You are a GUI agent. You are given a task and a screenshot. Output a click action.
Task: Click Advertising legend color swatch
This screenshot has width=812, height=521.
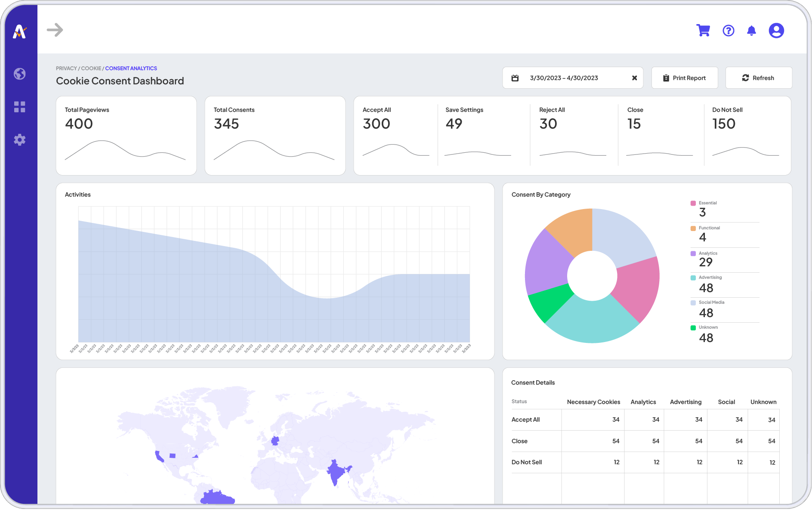(693, 277)
